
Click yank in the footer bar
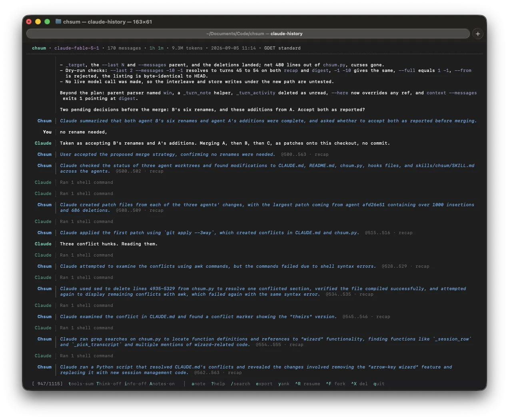point(284,384)
